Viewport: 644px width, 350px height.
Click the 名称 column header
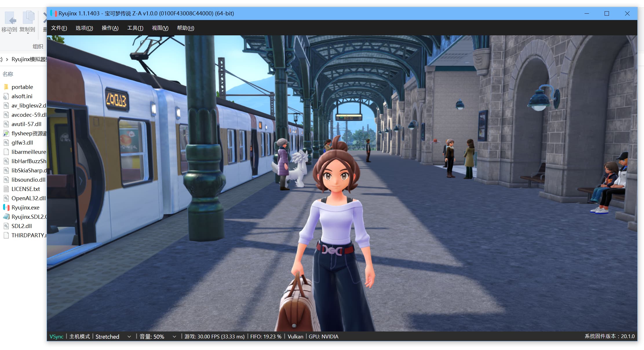(x=8, y=74)
